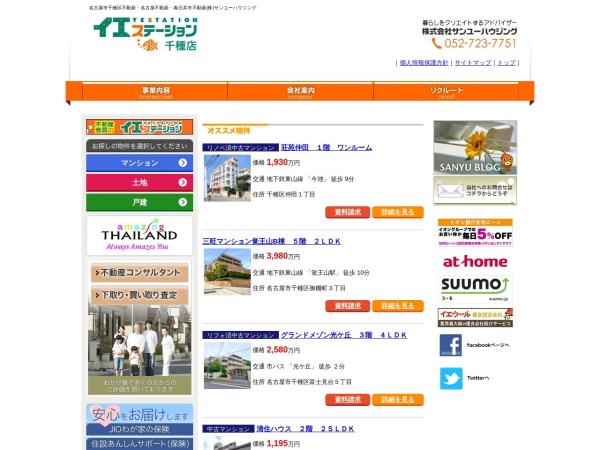This screenshot has width=600, height=450.
Task: Click the orange phone icon
Action: pos(436,43)
